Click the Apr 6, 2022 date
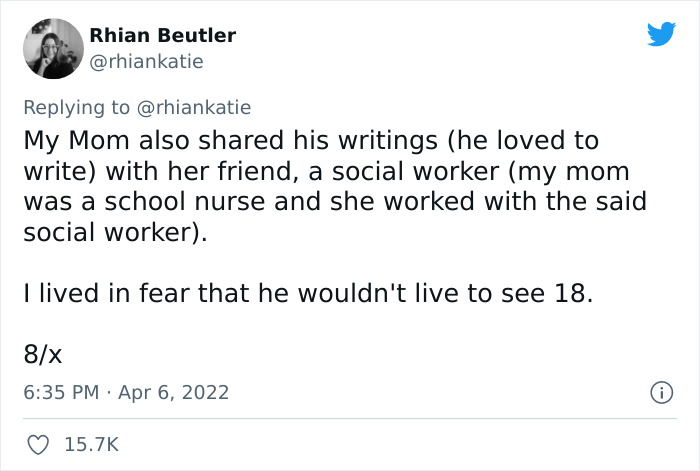This screenshot has height=471, width=700. [174, 393]
